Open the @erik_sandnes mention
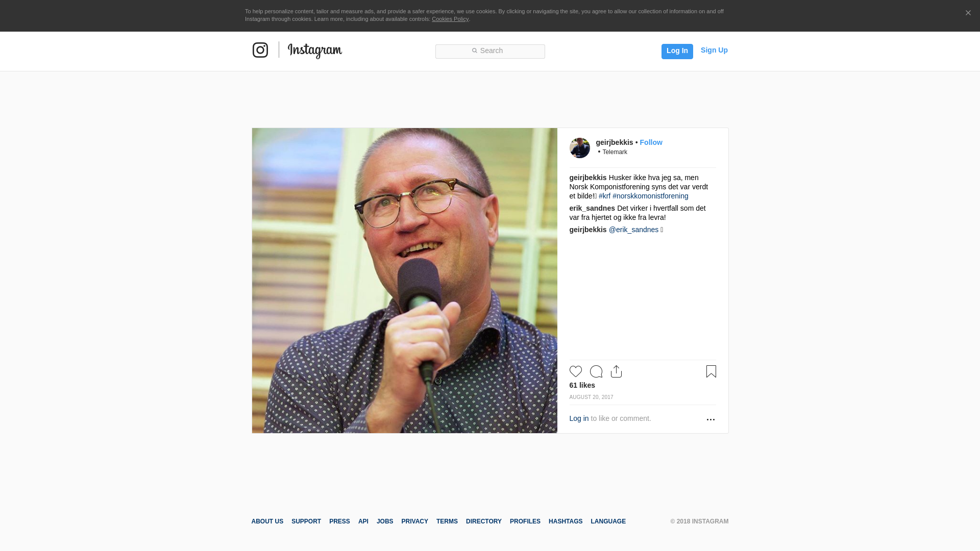Viewport: 980px width, 551px height. coord(633,230)
